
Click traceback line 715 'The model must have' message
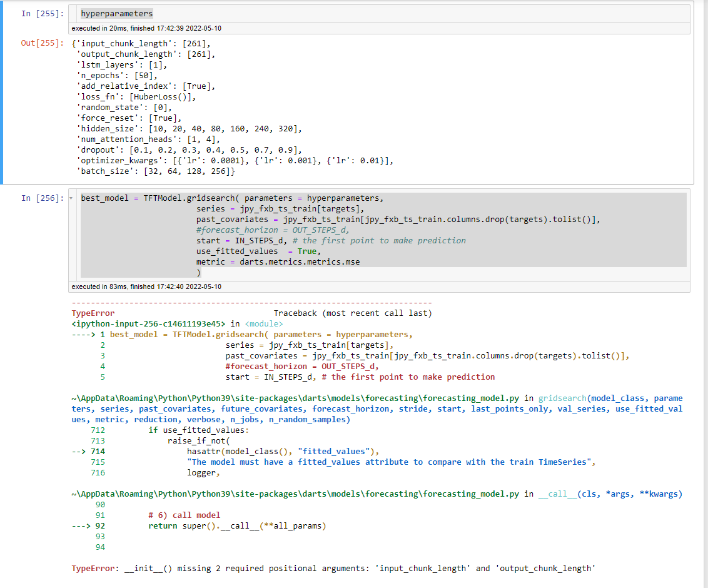coord(343,462)
